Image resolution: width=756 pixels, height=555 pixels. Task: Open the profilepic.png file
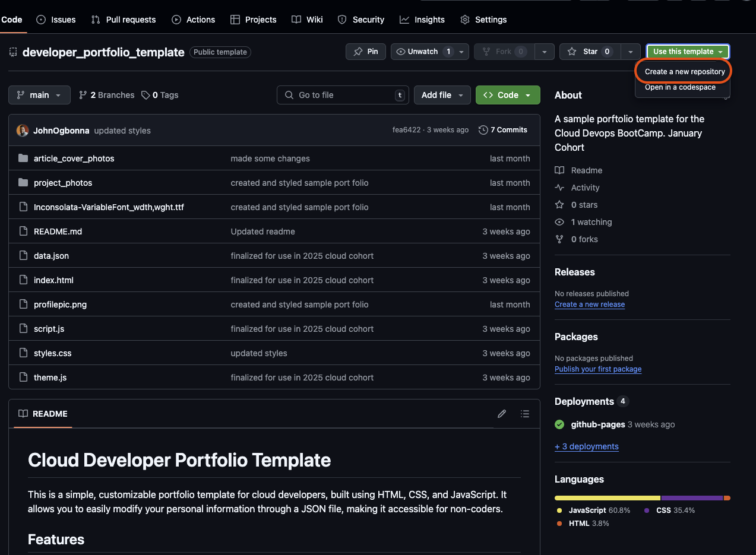coord(60,305)
